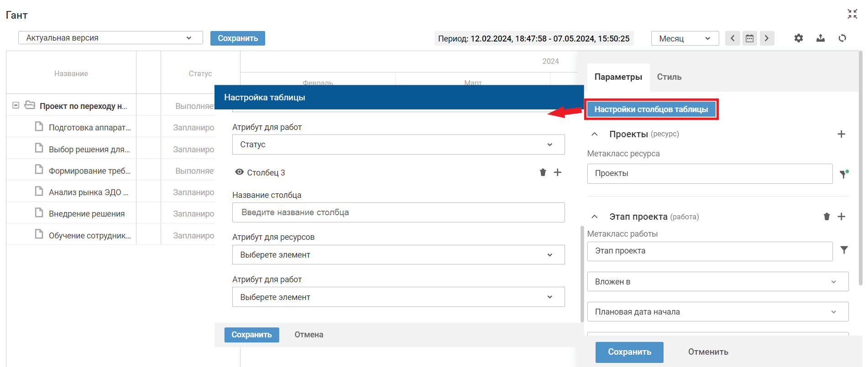Open the calendar date picker icon
Viewport: 868px width, 367px height.
tap(749, 38)
